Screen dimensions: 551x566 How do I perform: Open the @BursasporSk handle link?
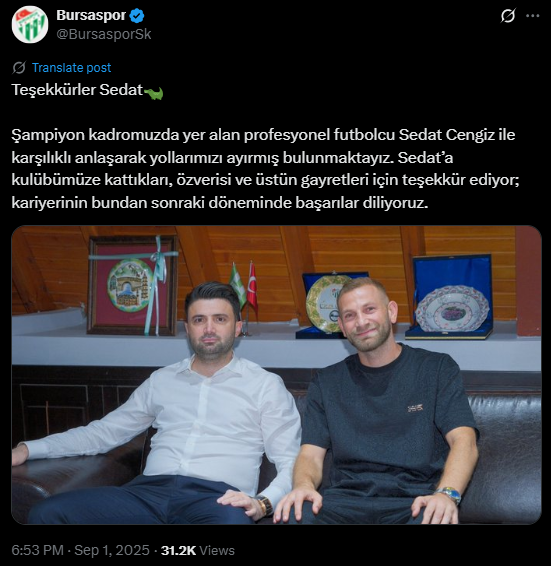pos(104,34)
